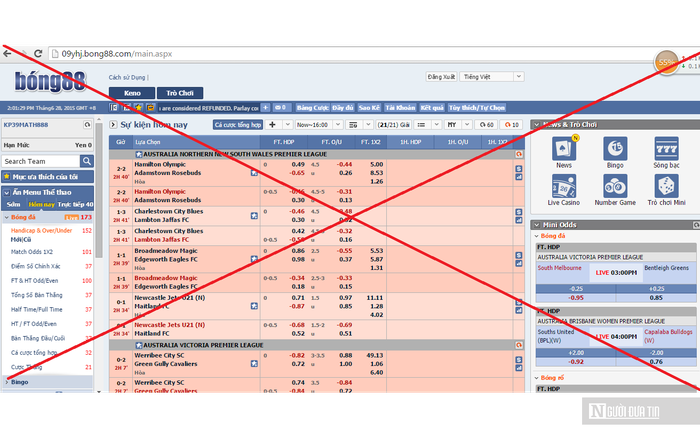The image size is (700, 438).
Task: Open Mục ưa thích của tôi favorites
Action: pos(47,177)
